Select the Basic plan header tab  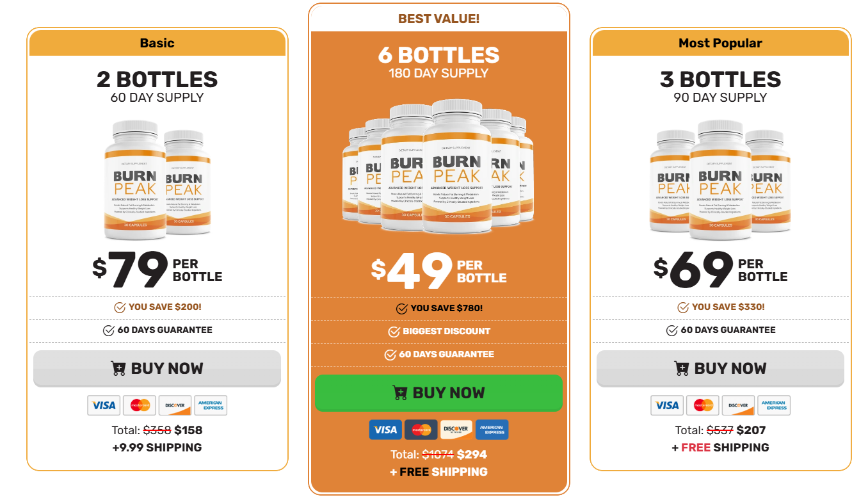(157, 43)
